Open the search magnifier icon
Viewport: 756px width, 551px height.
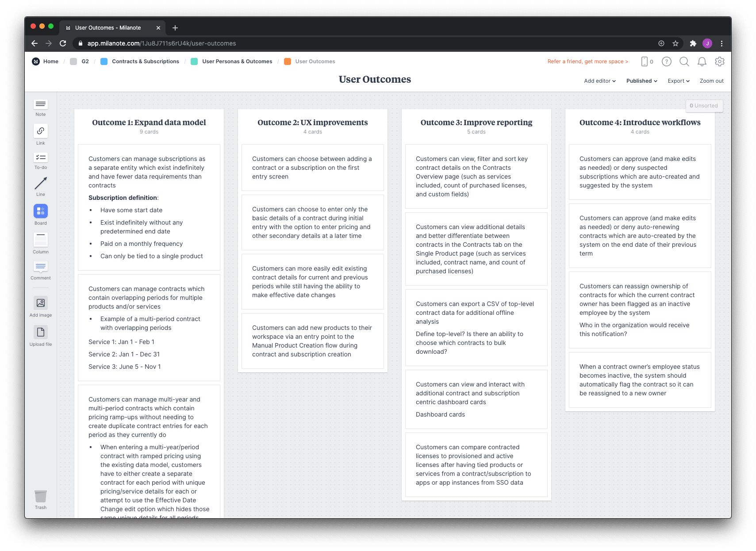tap(684, 61)
